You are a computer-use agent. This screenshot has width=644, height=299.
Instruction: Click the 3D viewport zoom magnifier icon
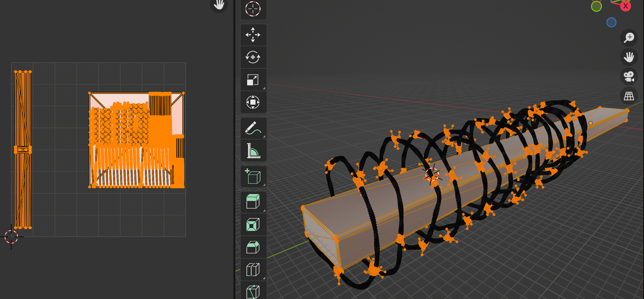coord(629,37)
